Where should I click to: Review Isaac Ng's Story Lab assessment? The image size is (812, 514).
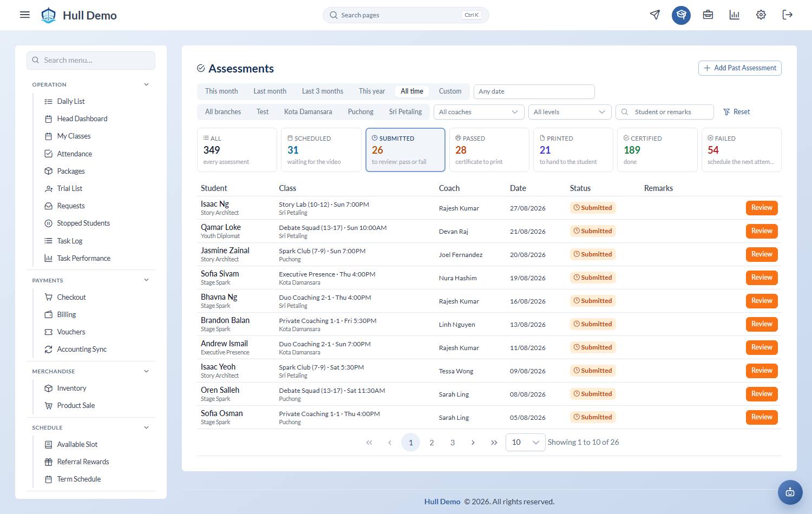(762, 208)
